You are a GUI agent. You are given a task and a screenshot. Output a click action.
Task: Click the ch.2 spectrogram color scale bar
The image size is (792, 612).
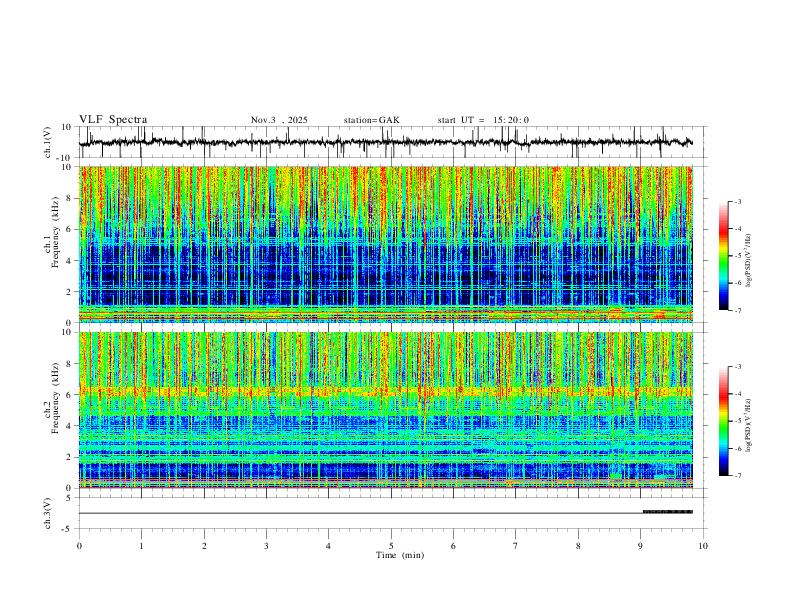click(723, 421)
